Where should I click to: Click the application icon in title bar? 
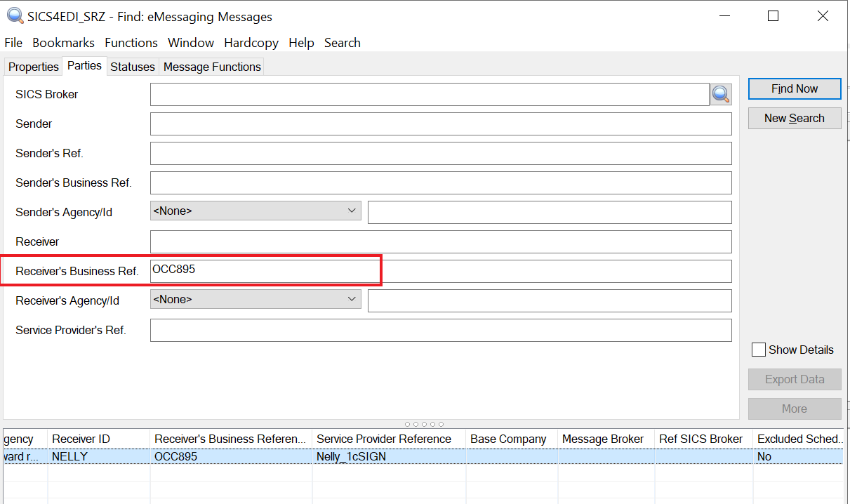14,16
